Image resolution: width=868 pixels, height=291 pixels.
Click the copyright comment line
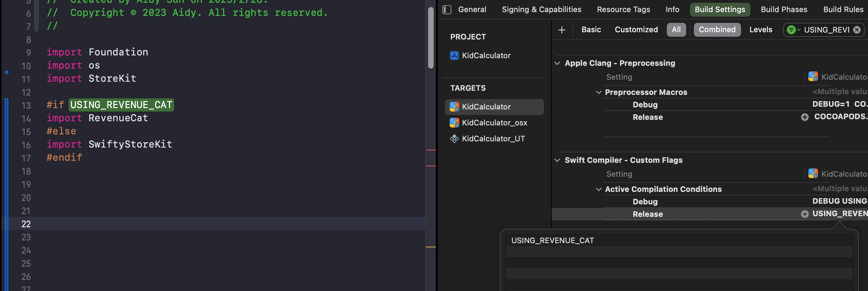point(187,13)
